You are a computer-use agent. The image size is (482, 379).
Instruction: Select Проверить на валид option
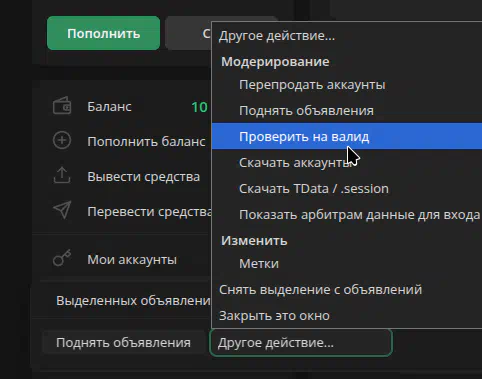click(347, 137)
